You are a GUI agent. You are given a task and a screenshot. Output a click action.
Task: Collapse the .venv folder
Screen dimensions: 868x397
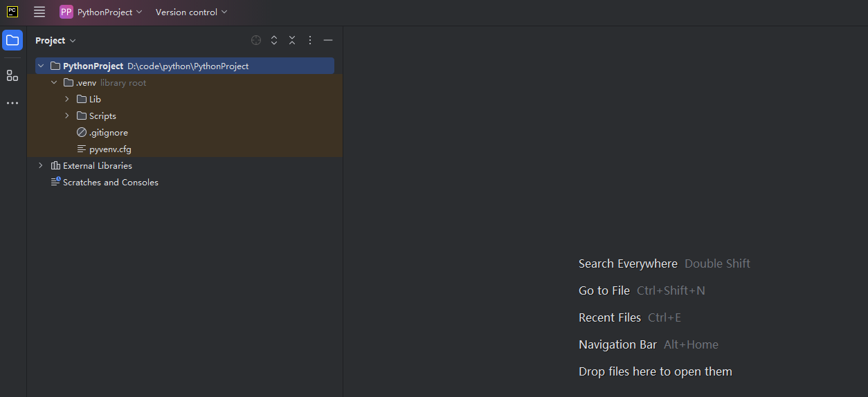(54, 83)
